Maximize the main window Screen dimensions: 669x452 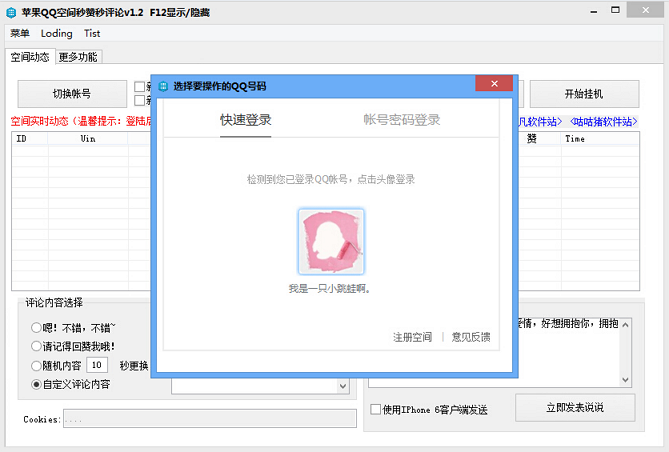point(615,10)
